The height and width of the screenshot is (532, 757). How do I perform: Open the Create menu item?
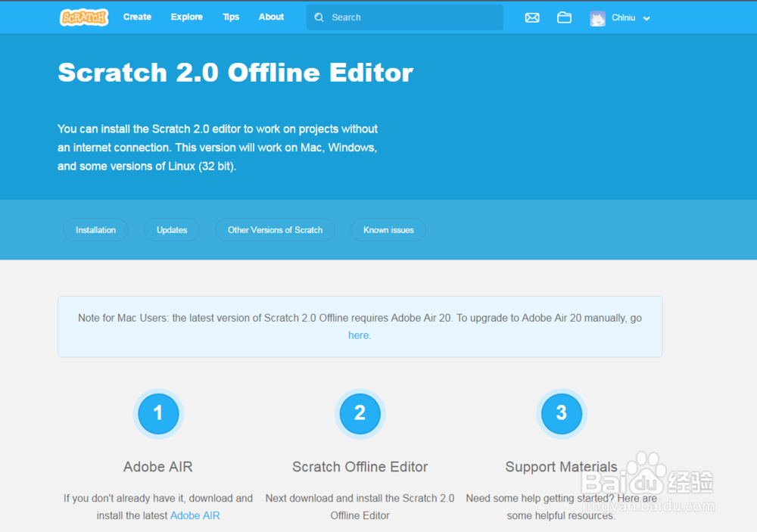coord(137,17)
